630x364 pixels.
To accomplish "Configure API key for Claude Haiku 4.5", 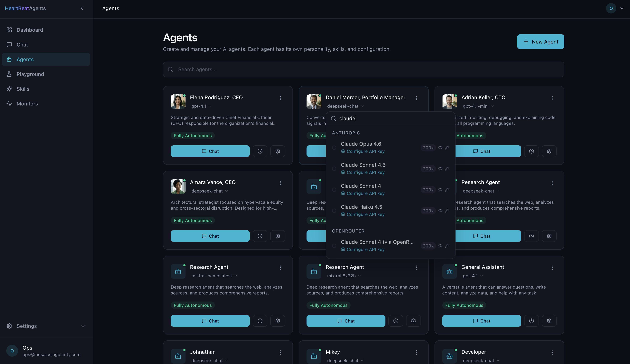I will coord(363,214).
